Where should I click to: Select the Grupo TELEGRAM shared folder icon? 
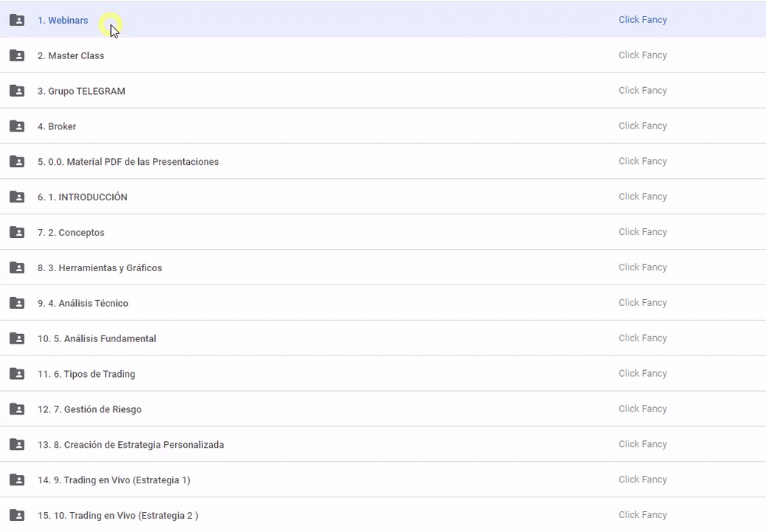point(17,91)
